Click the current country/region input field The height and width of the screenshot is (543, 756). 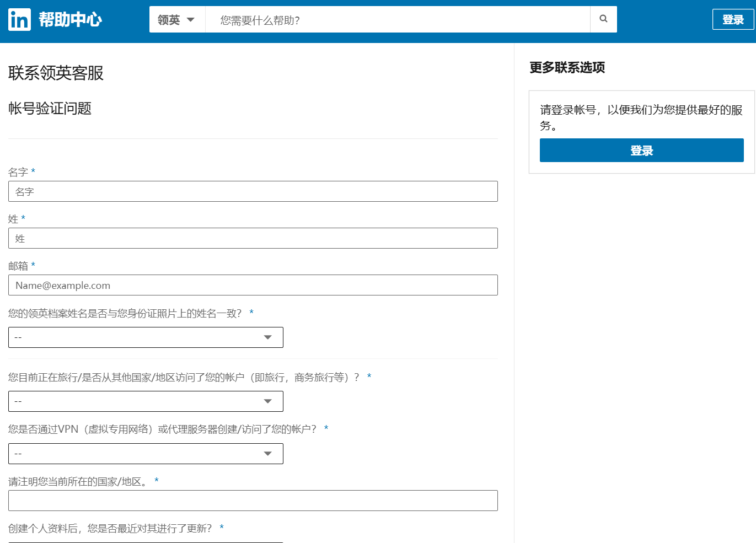tap(253, 501)
